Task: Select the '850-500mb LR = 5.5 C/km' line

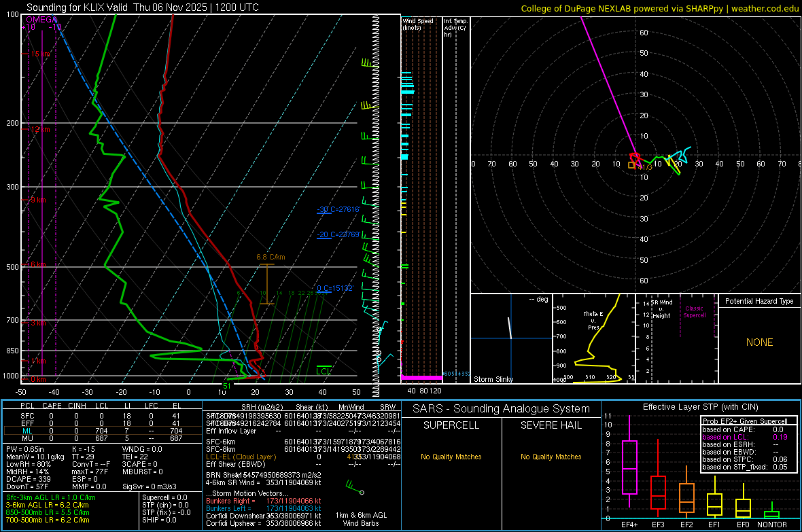Action: pos(48,512)
